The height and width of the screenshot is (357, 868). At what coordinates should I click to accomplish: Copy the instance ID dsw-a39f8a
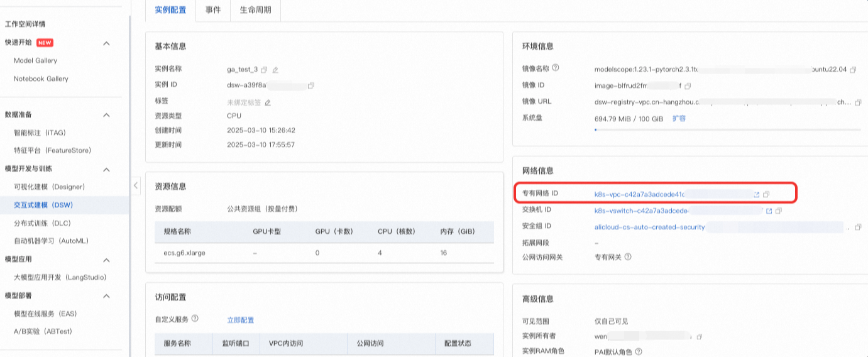pos(310,85)
